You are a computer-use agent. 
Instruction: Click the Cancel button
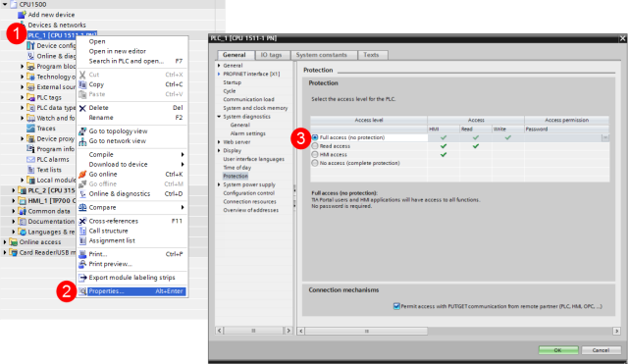(601, 350)
